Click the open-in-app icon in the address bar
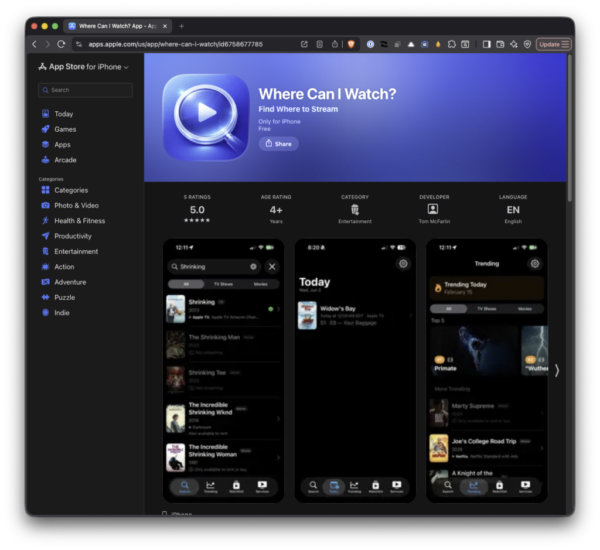The width and height of the screenshot is (600, 550). [x=304, y=44]
